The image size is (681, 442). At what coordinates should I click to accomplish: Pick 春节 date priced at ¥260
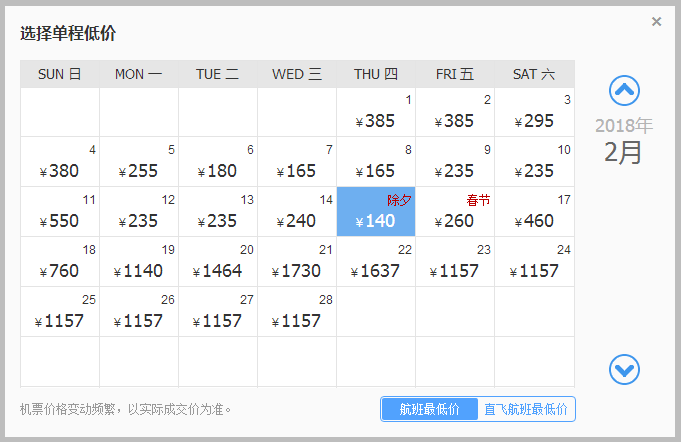[x=455, y=212]
